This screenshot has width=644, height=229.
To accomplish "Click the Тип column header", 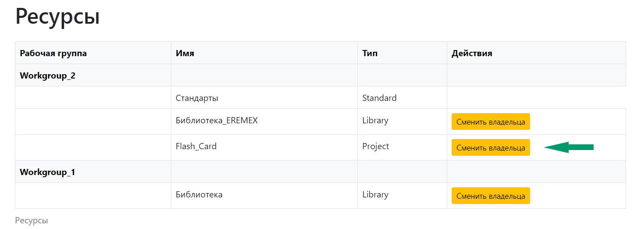I will pos(370,54).
